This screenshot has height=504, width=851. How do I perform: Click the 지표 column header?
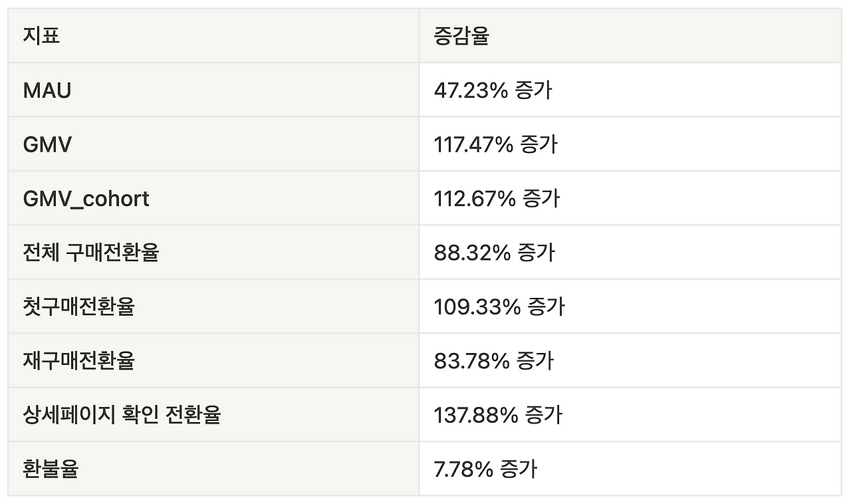(x=41, y=36)
